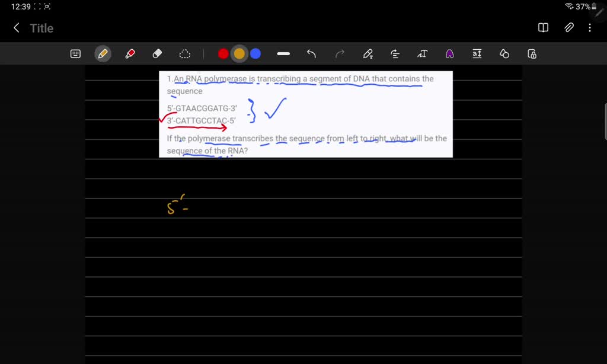Open the keyboard input mode
Viewport: 607px width, 364px height.
click(75, 53)
